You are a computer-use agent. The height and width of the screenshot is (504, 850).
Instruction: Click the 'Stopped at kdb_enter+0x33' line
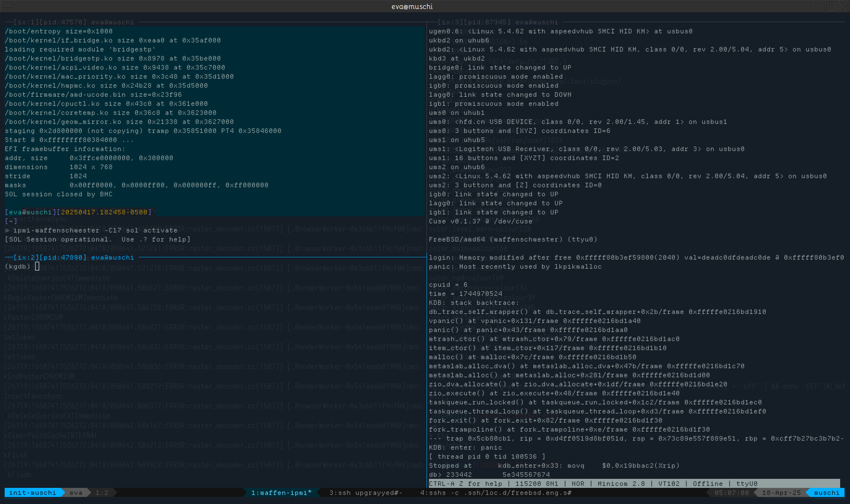[554, 465]
